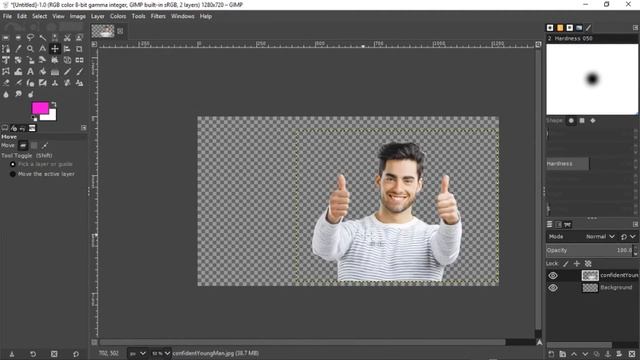Select the Pencil tool

click(67, 72)
